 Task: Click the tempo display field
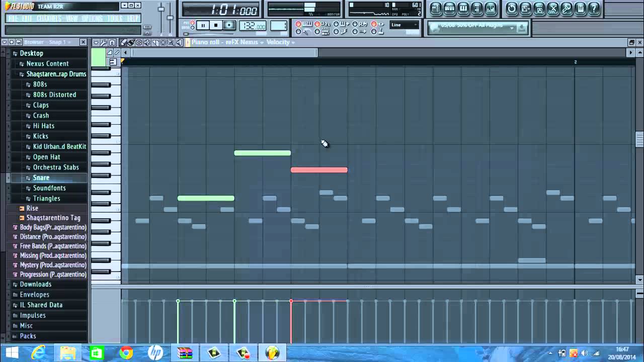coord(253,26)
